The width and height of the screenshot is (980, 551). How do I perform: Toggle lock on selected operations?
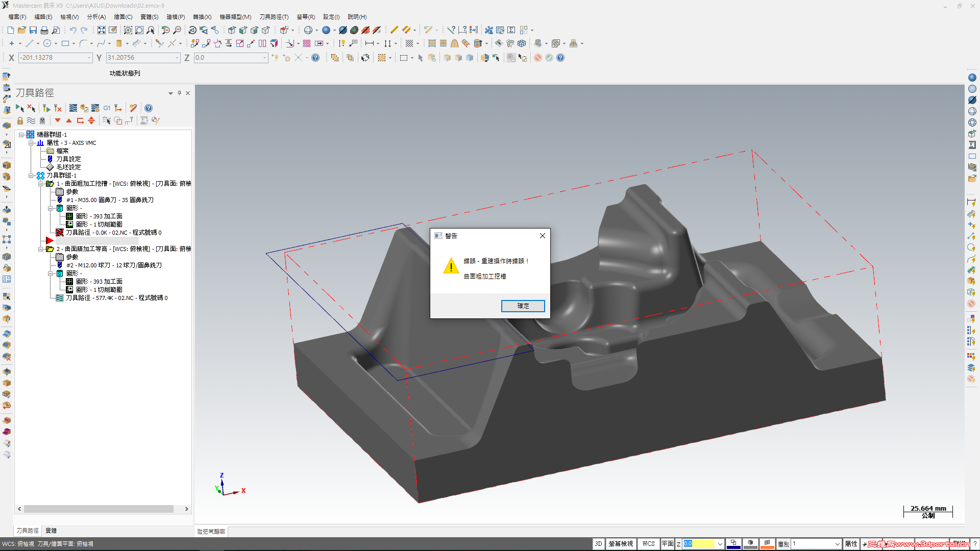(x=20, y=121)
